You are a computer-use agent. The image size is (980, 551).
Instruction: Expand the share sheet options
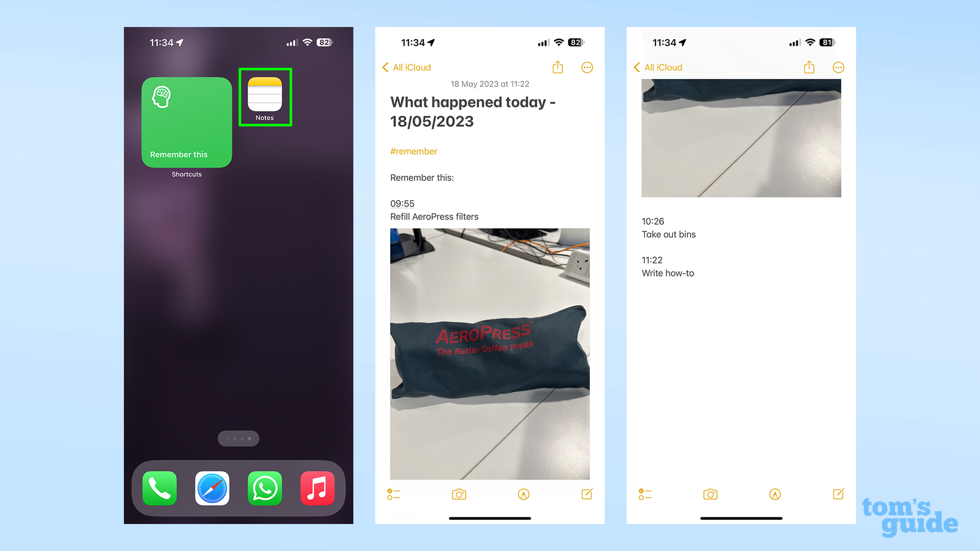557,67
